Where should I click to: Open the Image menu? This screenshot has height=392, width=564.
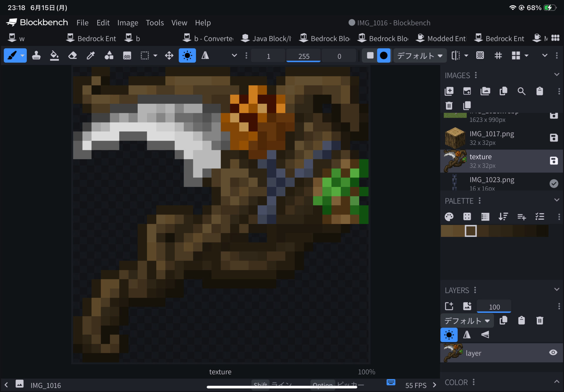pos(128,23)
